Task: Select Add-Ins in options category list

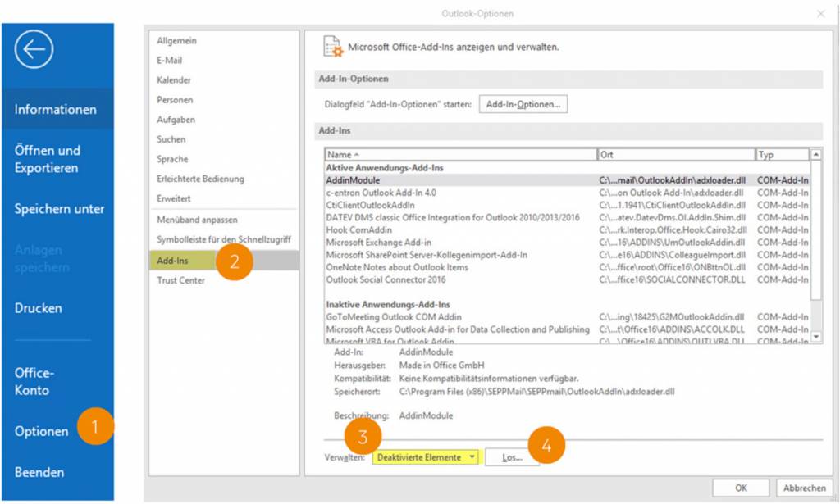Action: click(173, 261)
